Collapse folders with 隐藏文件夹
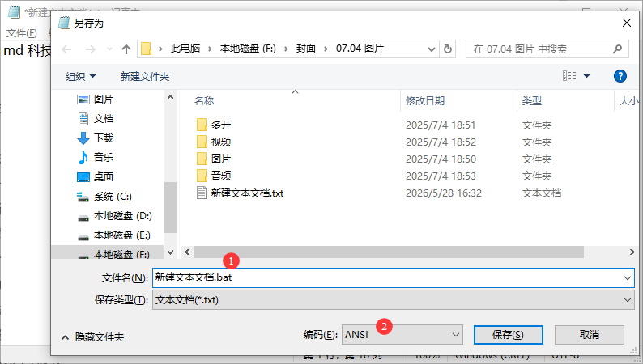 click(x=92, y=337)
